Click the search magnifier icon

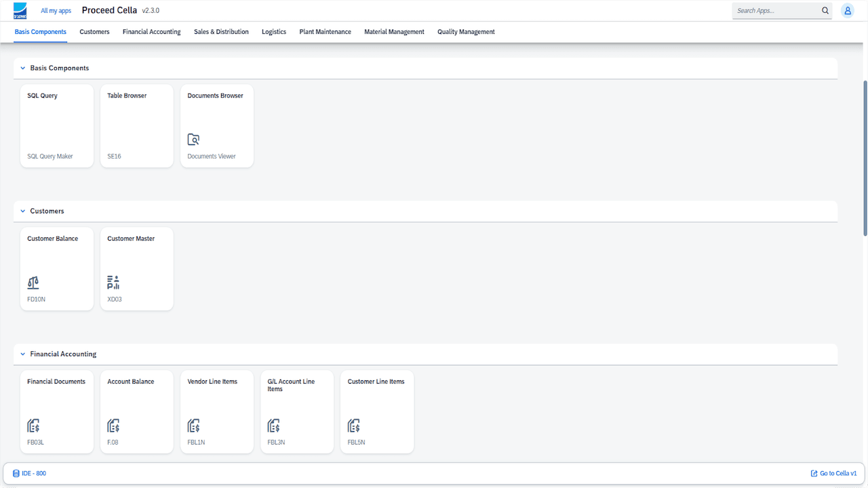click(x=825, y=11)
